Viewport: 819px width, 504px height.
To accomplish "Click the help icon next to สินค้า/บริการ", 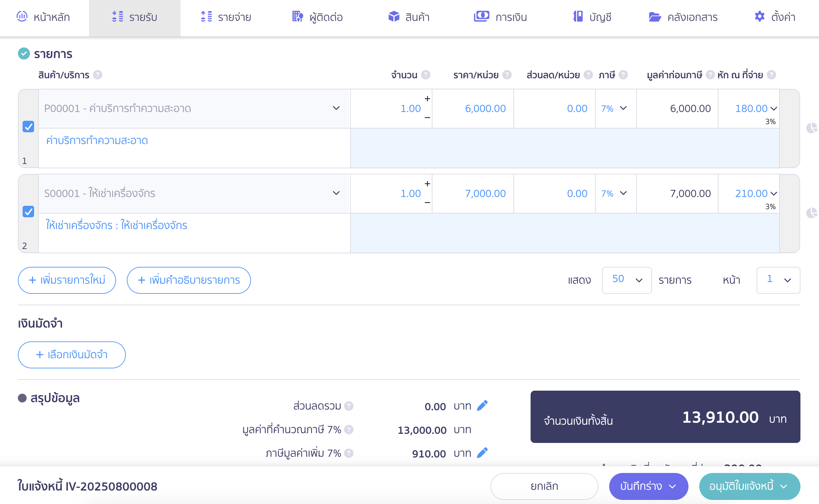I will (x=97, y=75).
